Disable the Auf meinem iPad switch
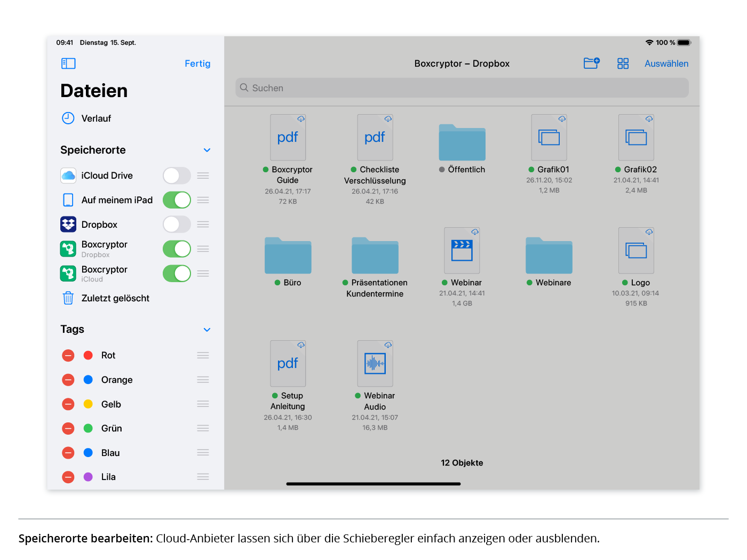 click(177, 200)
